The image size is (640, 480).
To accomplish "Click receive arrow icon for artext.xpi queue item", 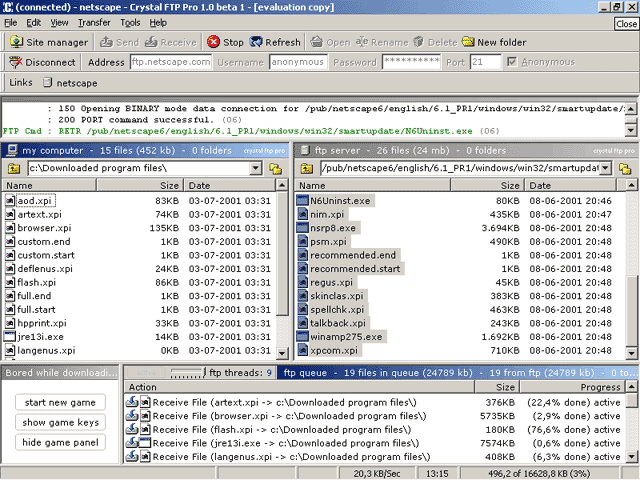I will tap(131, 402).
